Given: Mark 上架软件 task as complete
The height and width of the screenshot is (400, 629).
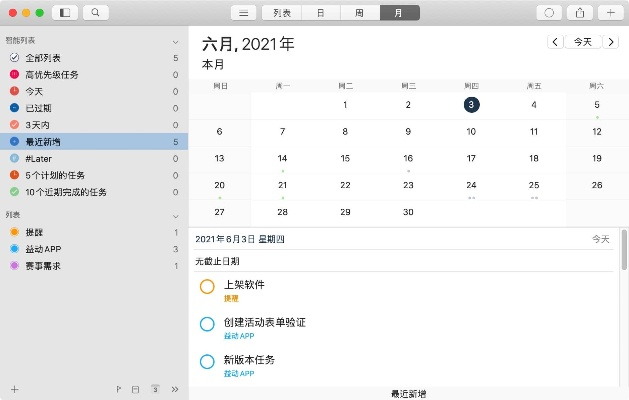Looking at the screenshot, I should (207, 287).
